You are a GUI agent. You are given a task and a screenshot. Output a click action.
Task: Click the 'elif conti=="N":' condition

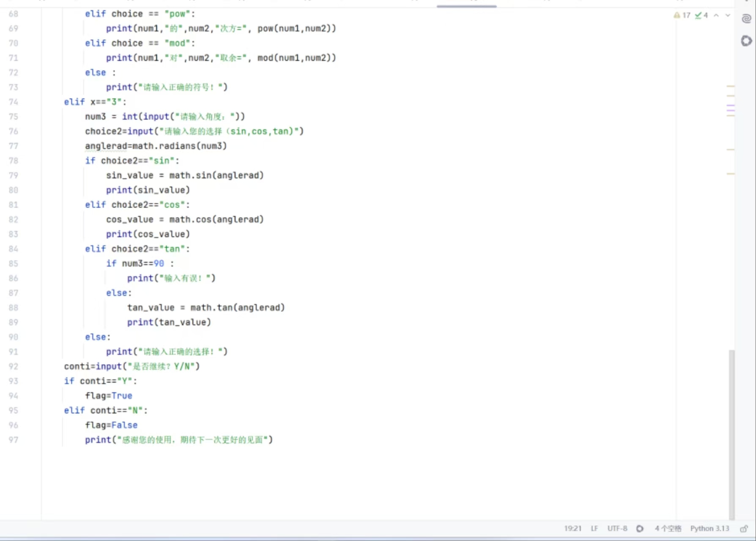106,411
